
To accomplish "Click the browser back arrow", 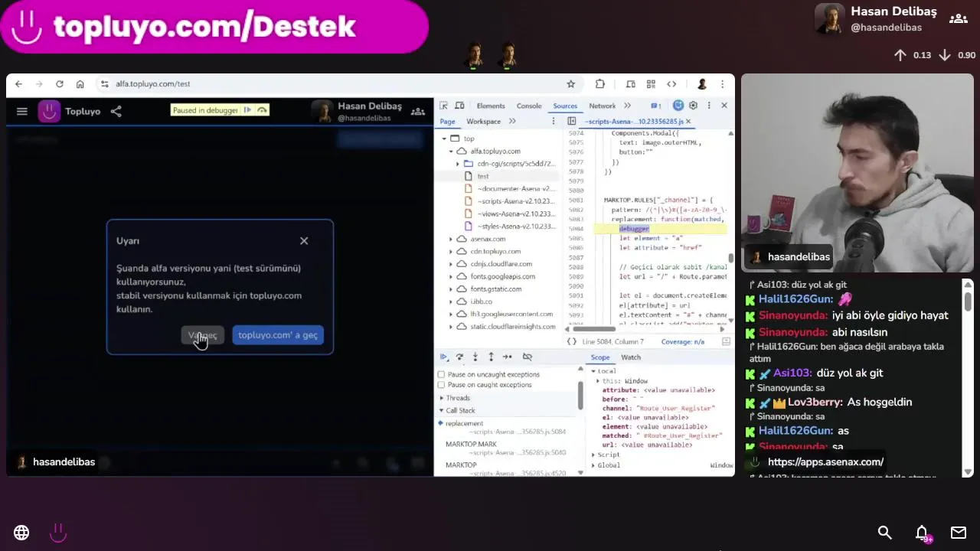I will (18, 84).
